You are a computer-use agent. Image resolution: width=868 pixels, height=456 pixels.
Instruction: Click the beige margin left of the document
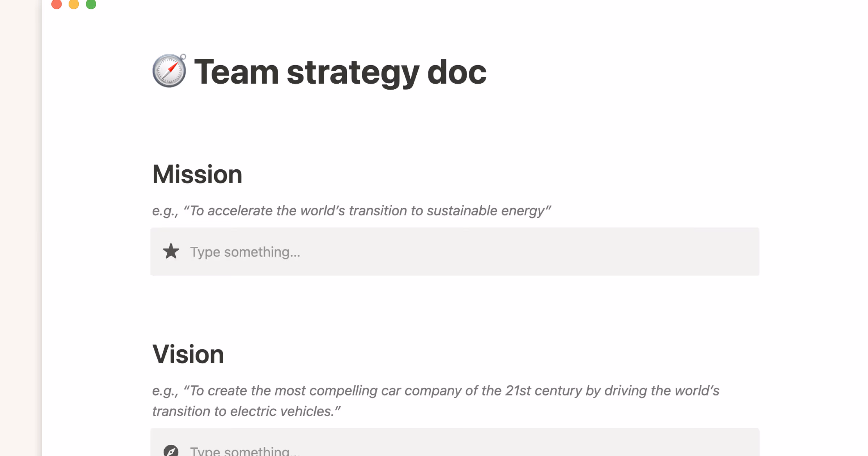click(x=18, y=217)
